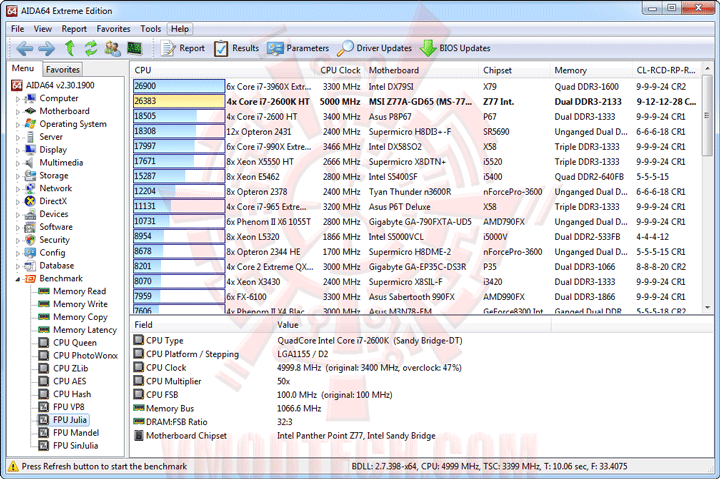720x479 pixels.
Task: Open the CPU ZLib benchmark
Action: [x=63, y=368]
